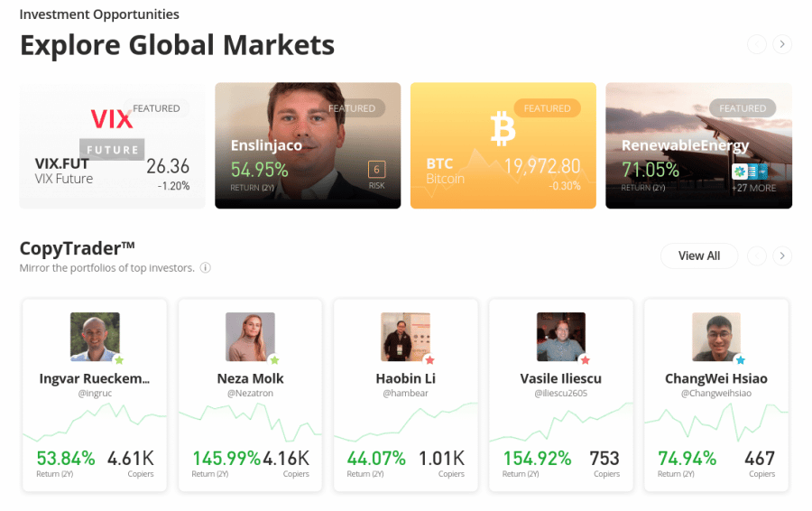Show previous CopyTrader investors
This screenshot has height=511, width=812.
pyautogui.click(x=756, y=255)
